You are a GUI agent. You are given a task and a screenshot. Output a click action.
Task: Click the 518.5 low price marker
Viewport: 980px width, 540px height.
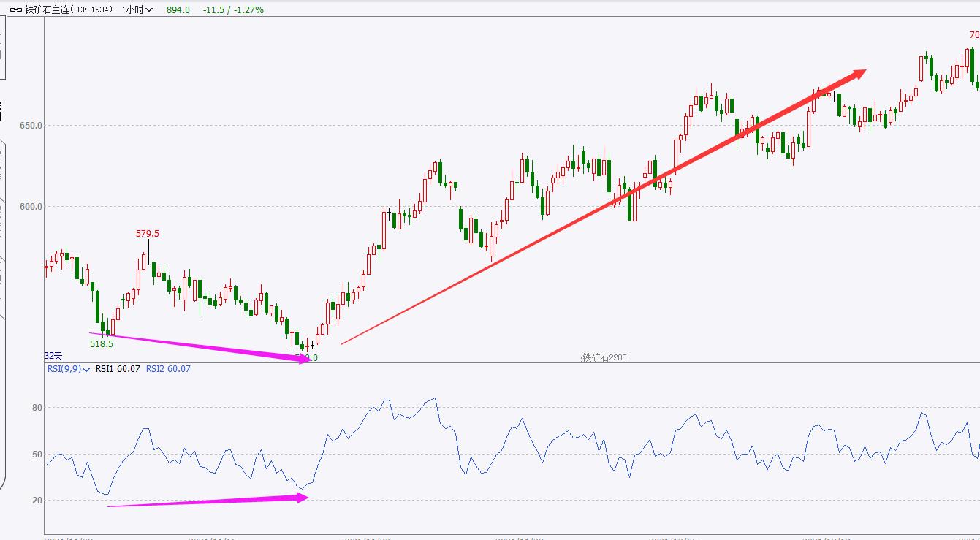tap(100, 342)
